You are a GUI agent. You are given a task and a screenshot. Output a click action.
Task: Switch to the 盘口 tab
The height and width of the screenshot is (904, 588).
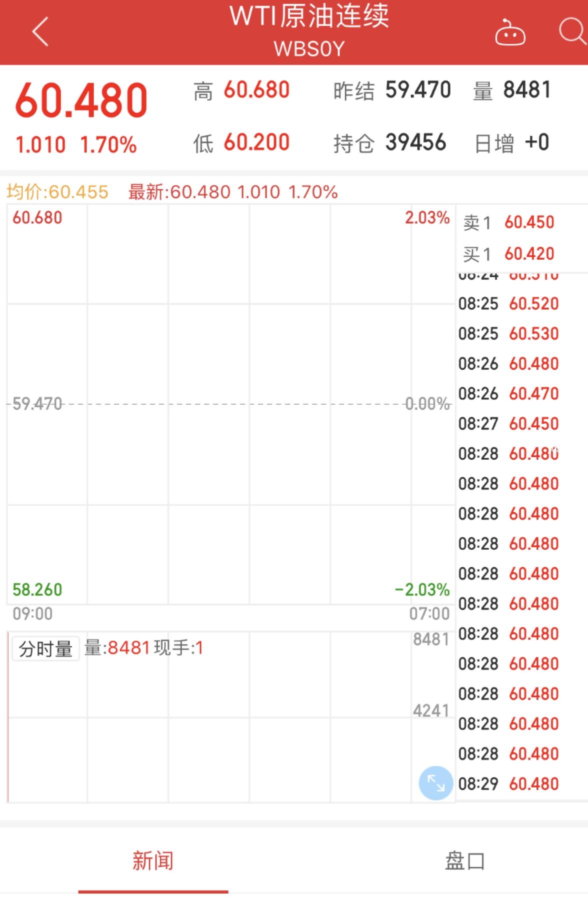click(464, 860)
